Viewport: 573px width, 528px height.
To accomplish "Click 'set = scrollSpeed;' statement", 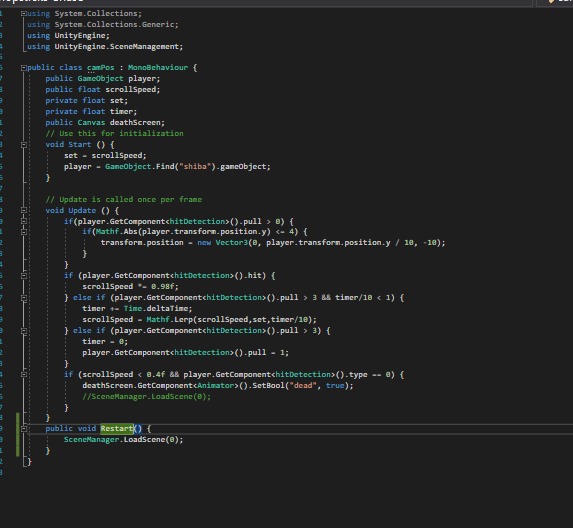I will click(105, 156).
